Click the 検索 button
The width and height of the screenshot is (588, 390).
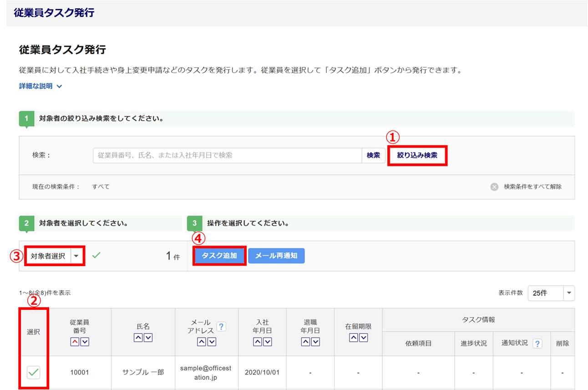pos(373,155)
